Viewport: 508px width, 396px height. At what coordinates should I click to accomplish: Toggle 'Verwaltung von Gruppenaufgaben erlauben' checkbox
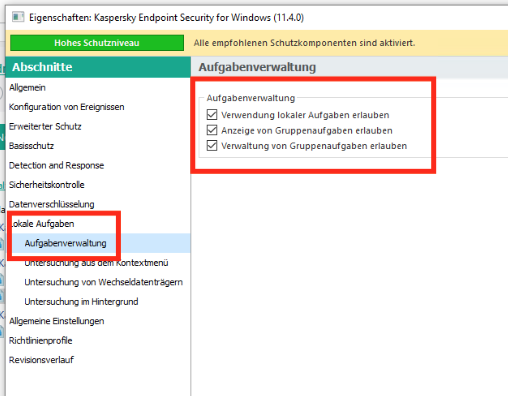212,146
